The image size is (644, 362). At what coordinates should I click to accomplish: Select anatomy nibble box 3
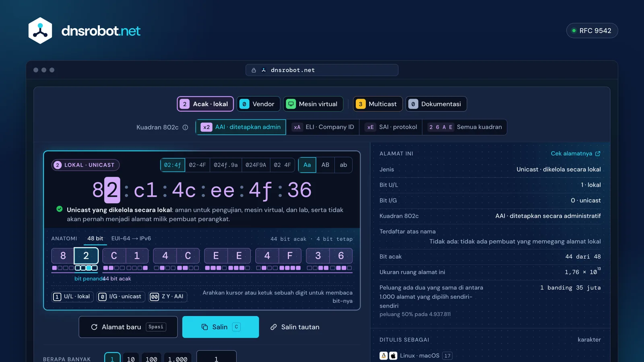pos(318,256)
